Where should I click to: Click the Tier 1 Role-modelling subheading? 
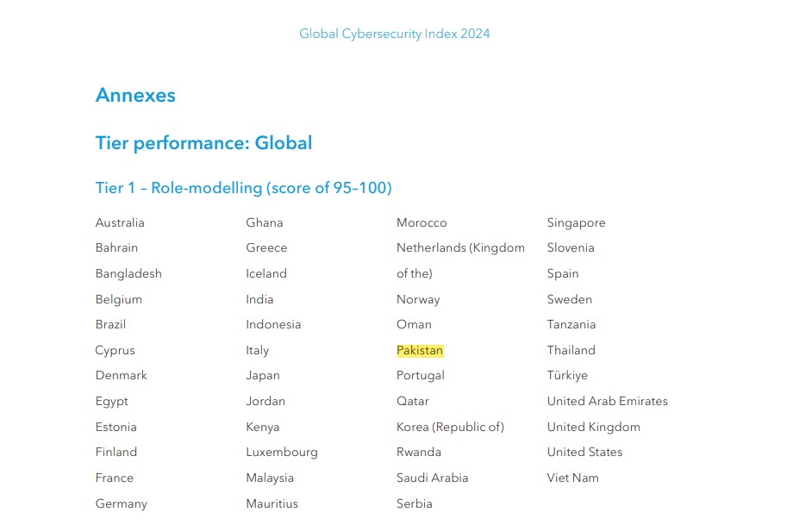click(243, 188)
